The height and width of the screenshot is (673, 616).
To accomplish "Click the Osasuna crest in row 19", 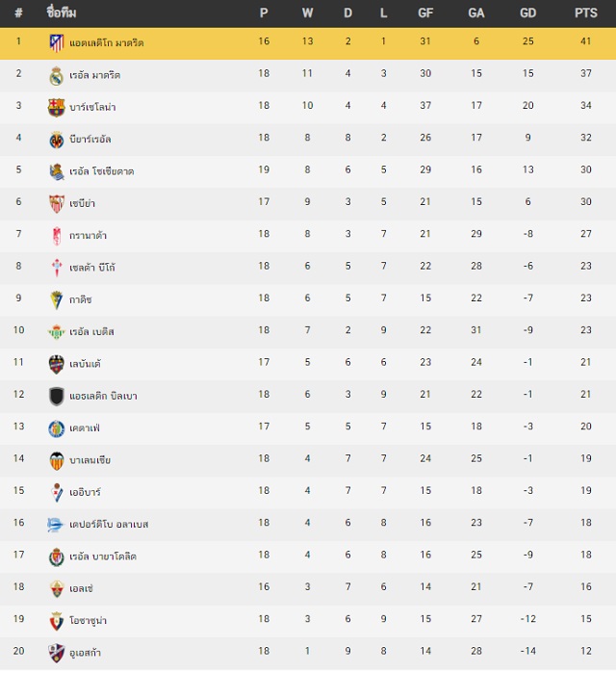I will pyautogui.click(x=56, y=621).
